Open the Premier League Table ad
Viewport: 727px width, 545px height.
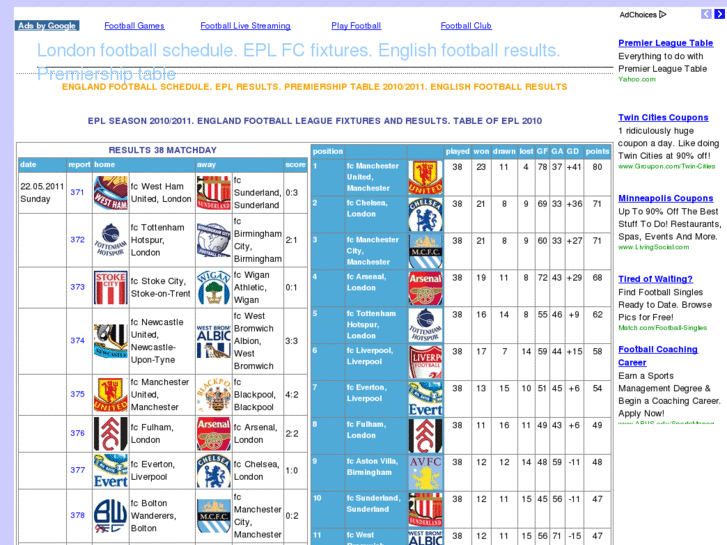(665, 43)
